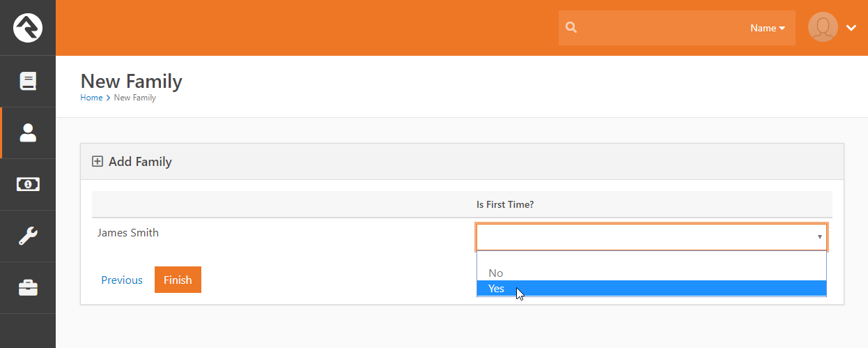Click the search magnifier icon
868x348 pixels.
[571, 28]
